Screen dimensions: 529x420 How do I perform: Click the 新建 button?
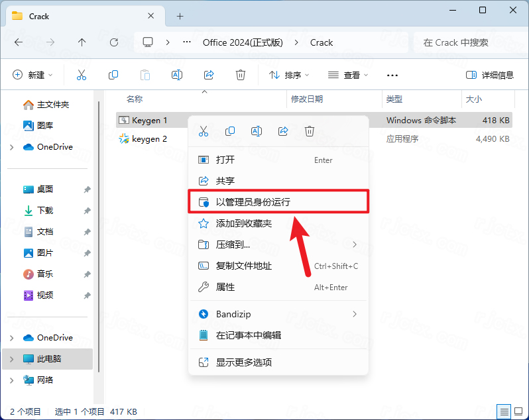[33, 75]
